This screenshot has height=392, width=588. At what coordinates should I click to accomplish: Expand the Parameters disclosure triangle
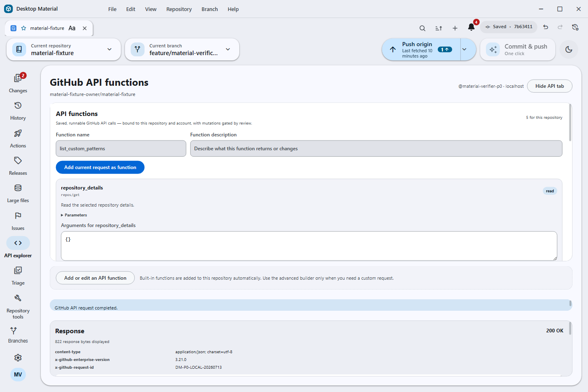62,215
